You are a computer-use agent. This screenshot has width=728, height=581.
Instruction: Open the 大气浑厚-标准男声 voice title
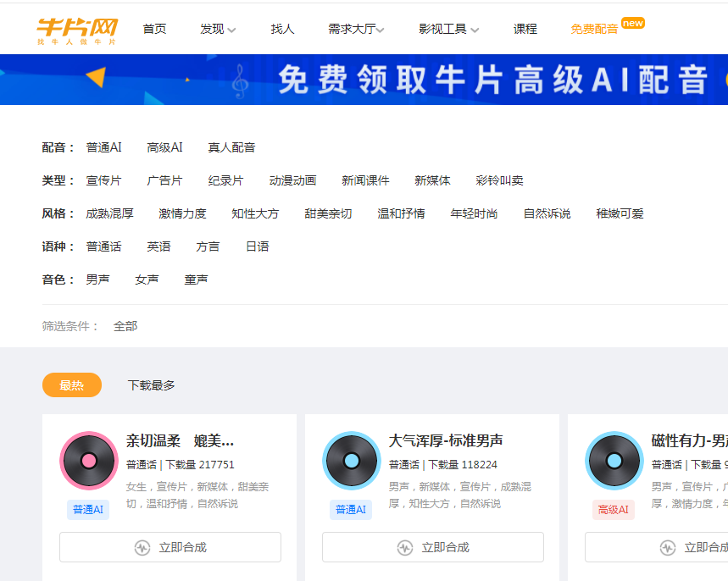pos(446,440)
